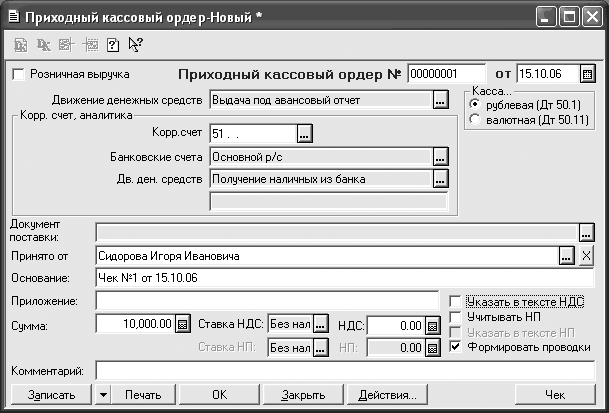This screenshot has height=413, width=609.
Task: Enable the Розничная выручка checkbox
Action: [x=18, y=74]
